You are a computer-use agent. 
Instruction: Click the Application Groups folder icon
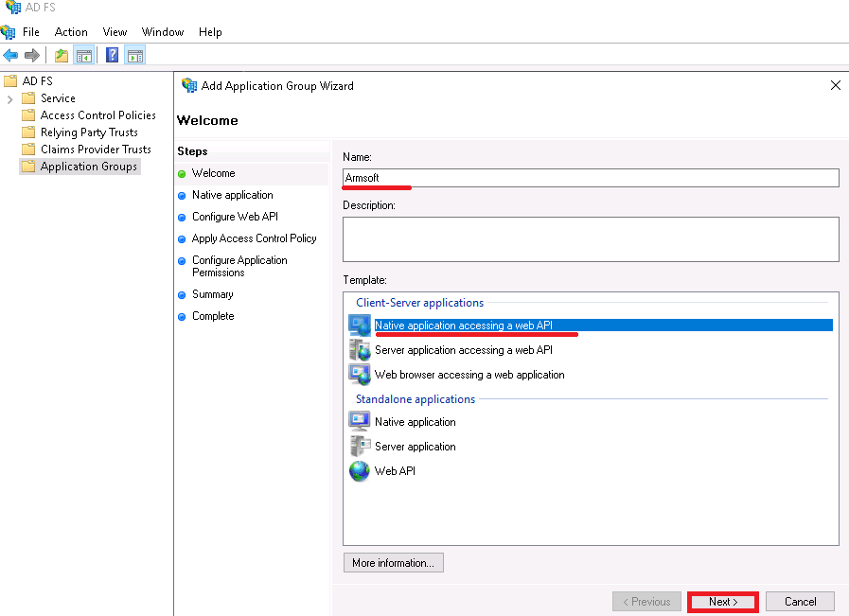28,167
